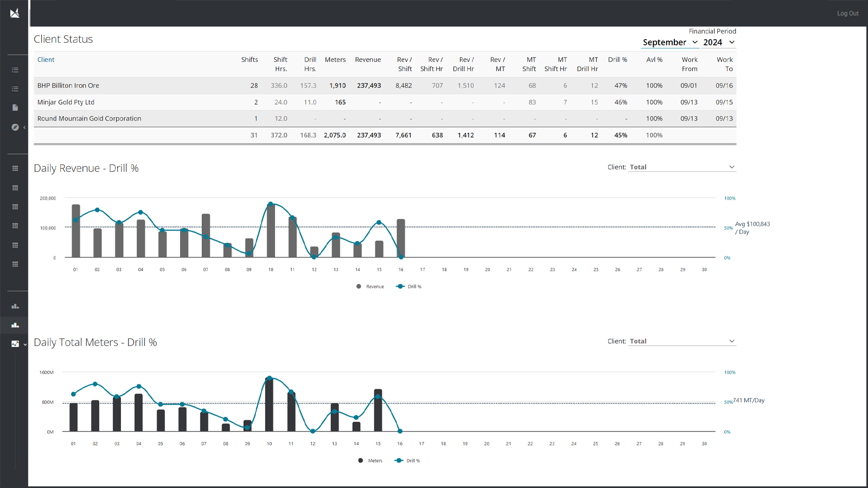The height and width of the screenshot is (488, 868).
Task: Open the line chart image icon in sidebar
Action: pos(15,344)
